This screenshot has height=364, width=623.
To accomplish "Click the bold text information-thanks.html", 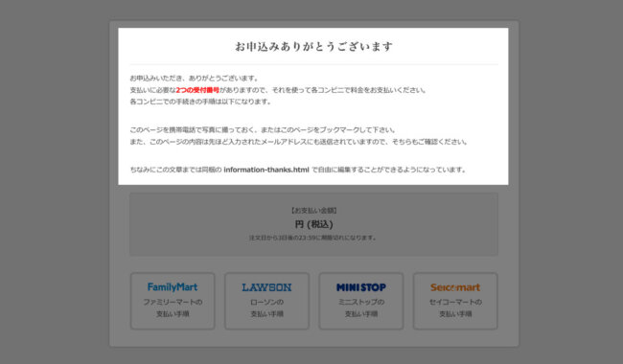I will click(x=266, y=170).
